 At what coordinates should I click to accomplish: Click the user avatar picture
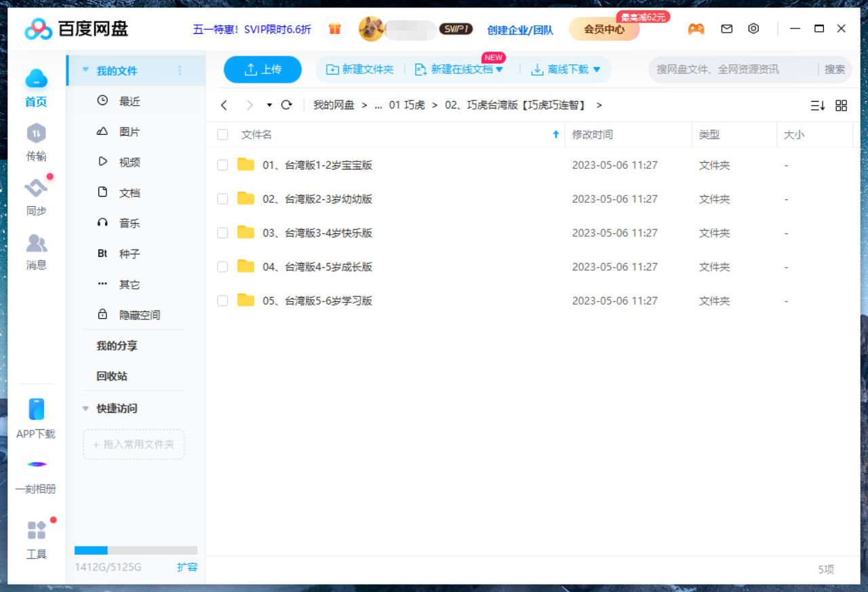[371, 29]
